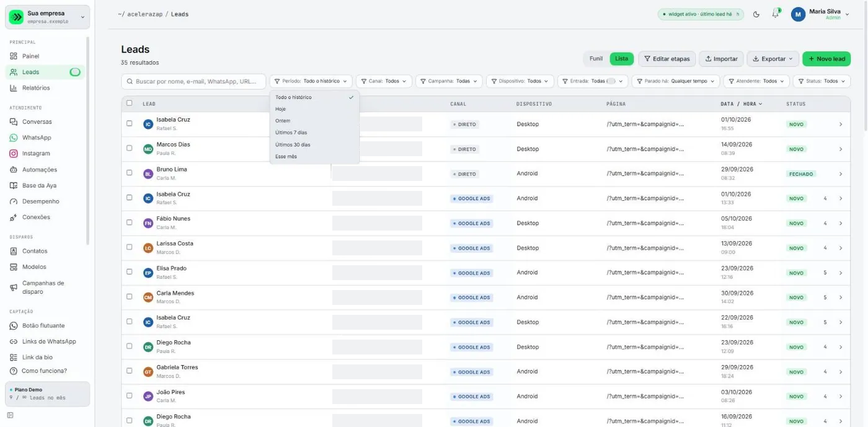Choose Últimos 7 dias
868x427 pixels.
[314, 133]
